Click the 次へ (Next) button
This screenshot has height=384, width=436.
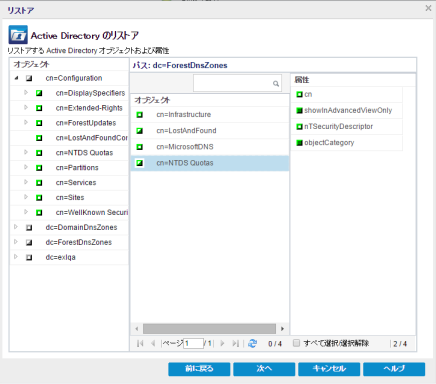click(x=264, y=369)
